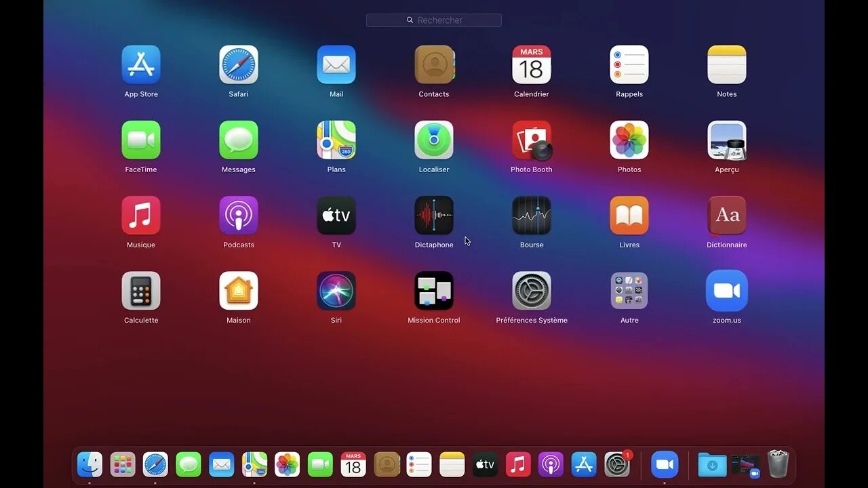Open Music from the Dock

(x=518, y=464)
